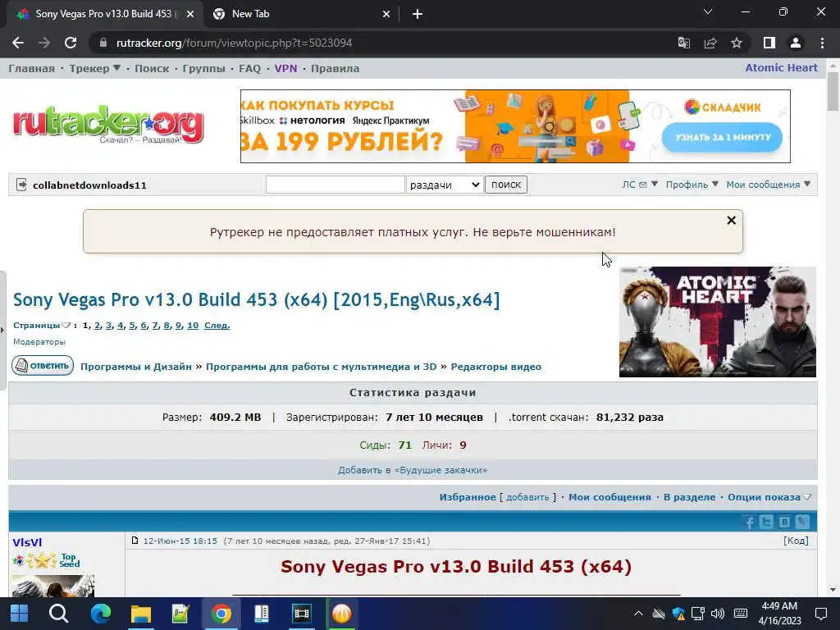
Task: Share topic on LiveJournal icon
Action: pos(802,522)
